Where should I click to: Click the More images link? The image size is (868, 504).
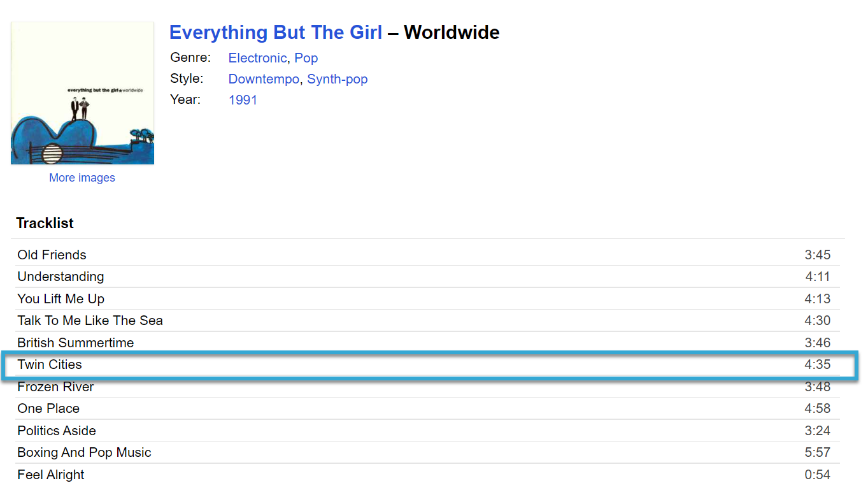point(82,178)
